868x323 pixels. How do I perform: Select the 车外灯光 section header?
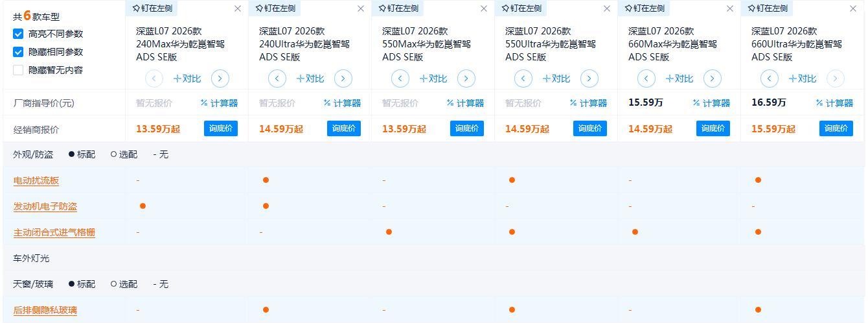click(x=31, y=259)
